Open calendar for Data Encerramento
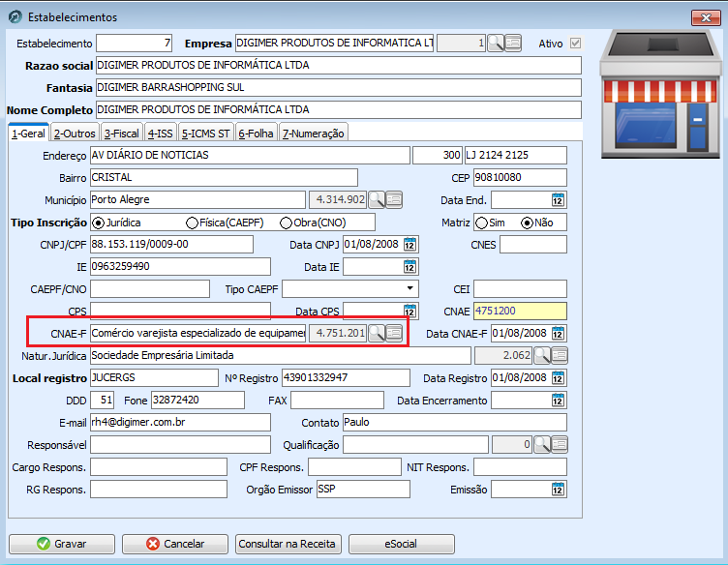This screenshot has width=728, height=565. 558,400
